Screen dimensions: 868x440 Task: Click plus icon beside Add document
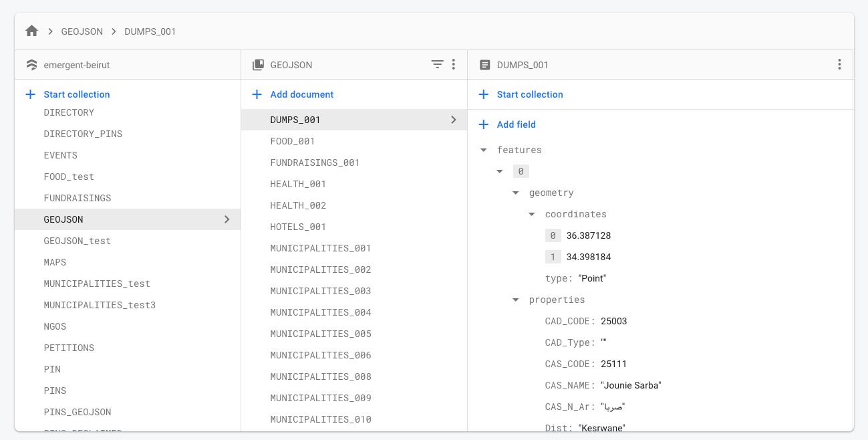tap(257, 94)
